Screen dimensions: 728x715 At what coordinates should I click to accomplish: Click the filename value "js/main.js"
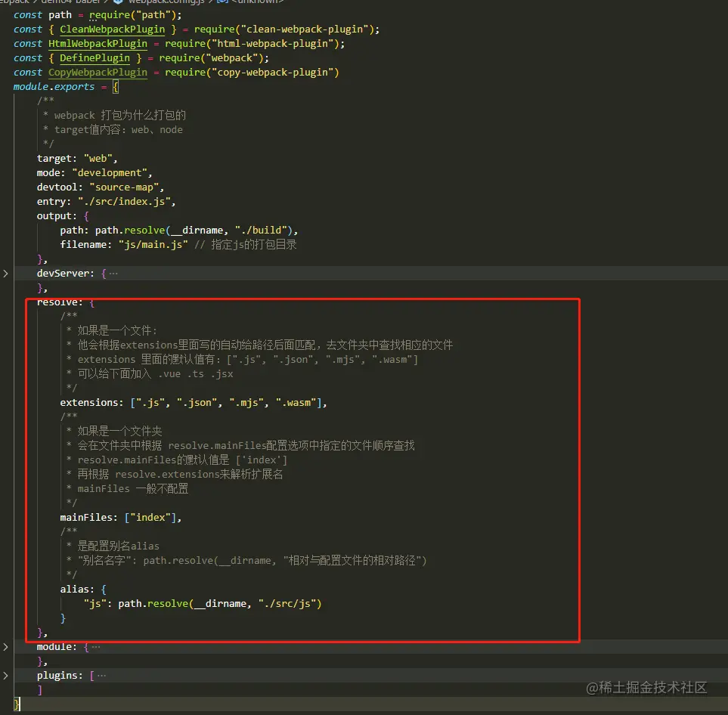tap(153, 245)
